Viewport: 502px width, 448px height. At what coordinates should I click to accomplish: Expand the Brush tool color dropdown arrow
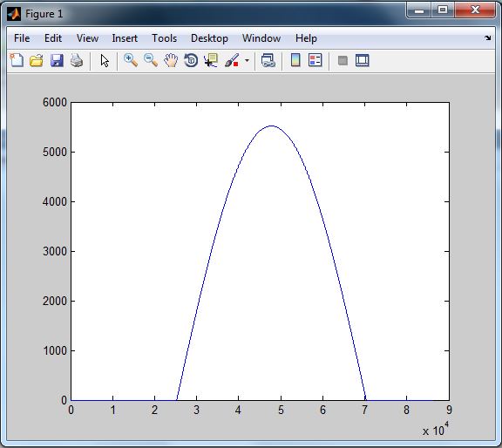247,60
